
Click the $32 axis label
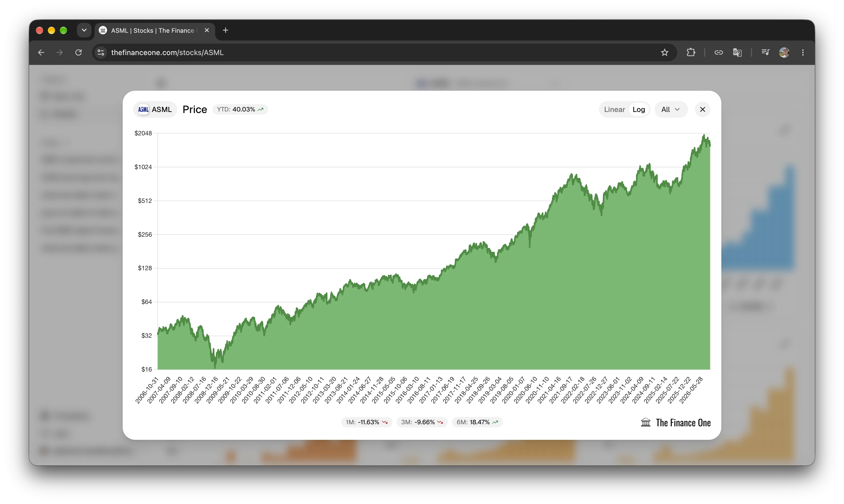[x=146, y=336]
